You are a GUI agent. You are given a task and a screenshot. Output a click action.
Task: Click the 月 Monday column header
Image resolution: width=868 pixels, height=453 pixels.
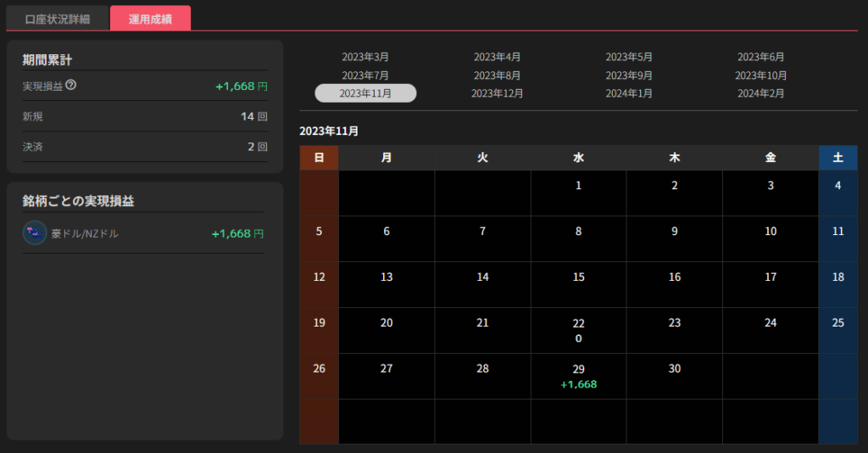(x=387, y=158)
